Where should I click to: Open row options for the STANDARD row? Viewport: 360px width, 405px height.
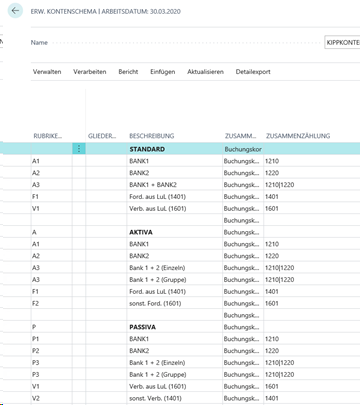(79, 148)
